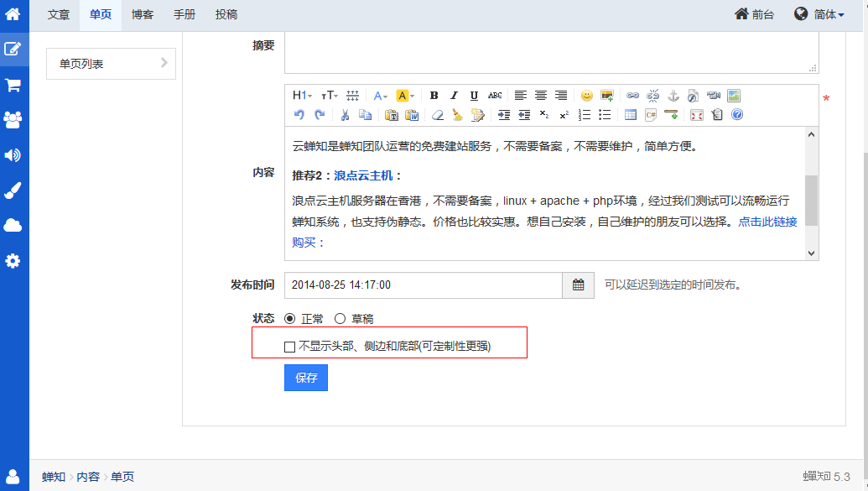The image size is (868, 491).
Task: Insert an emoticon via smiley icon
Action: [x=587, y=96]
